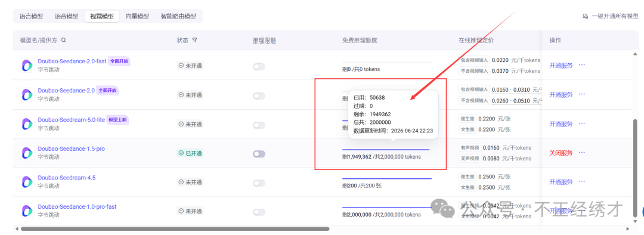The height and width of the screenshot is (235, 644).
Task: Toggle 推理限额 switch for Doubao-Seedream-4.5
Action: [x=259, y=183]
